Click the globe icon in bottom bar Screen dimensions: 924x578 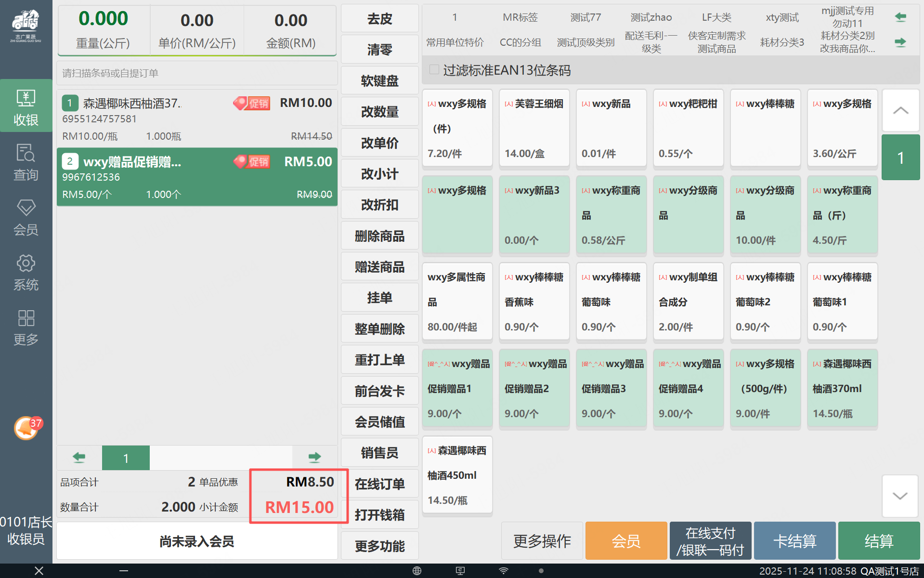(x=417, y=571)
